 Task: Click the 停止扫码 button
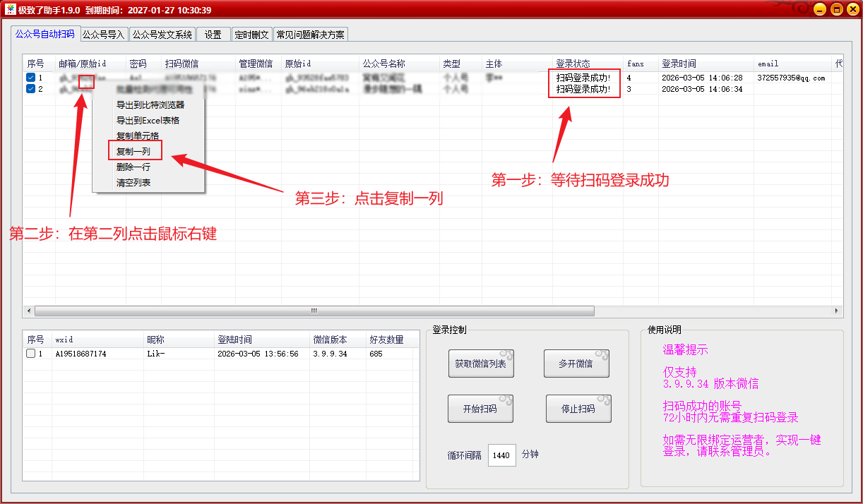tap(578, 409)
